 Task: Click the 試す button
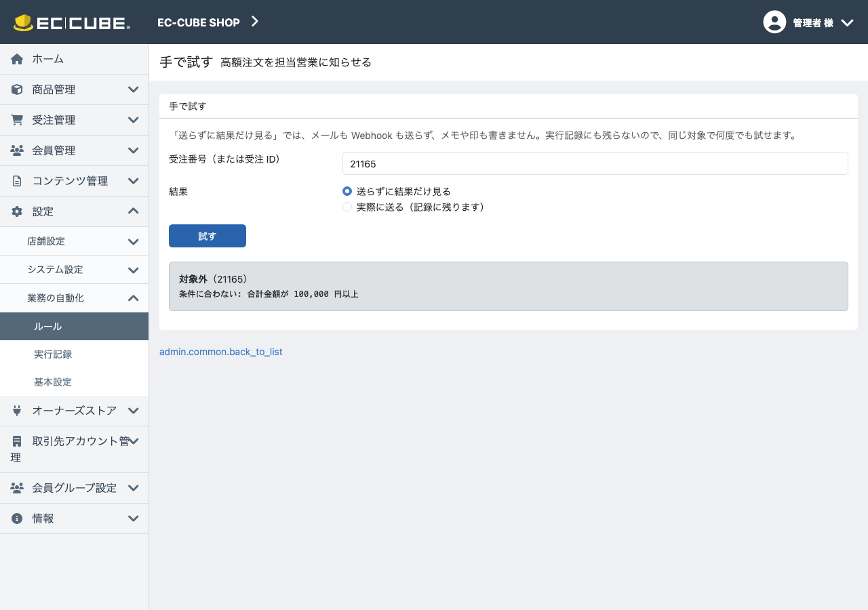coord(208,236)
